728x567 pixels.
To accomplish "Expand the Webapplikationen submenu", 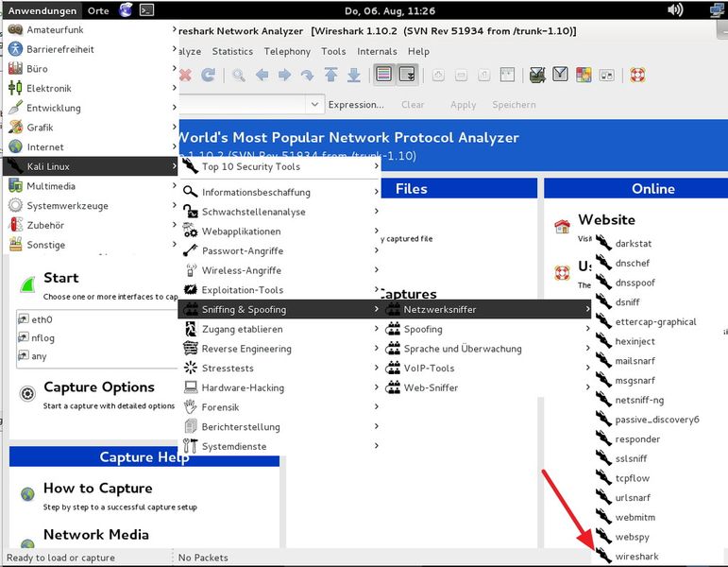I will [x=280, y=231].
